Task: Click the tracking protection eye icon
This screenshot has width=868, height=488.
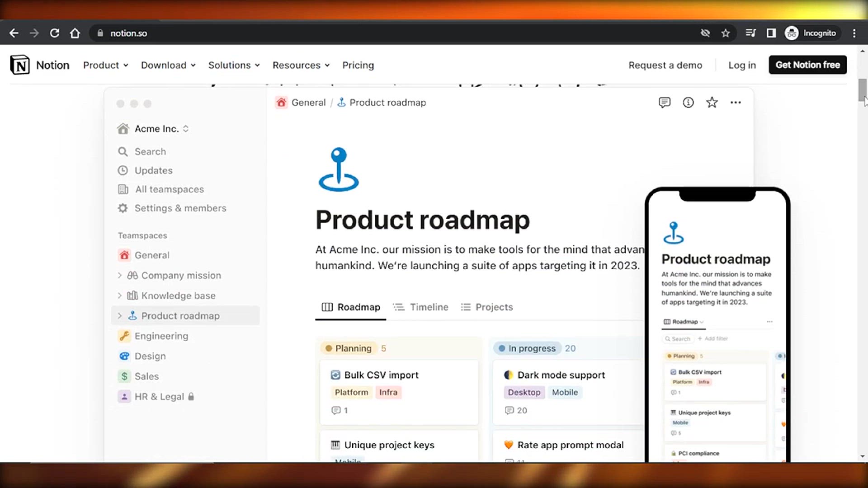Action: click(x=705, y=33)
